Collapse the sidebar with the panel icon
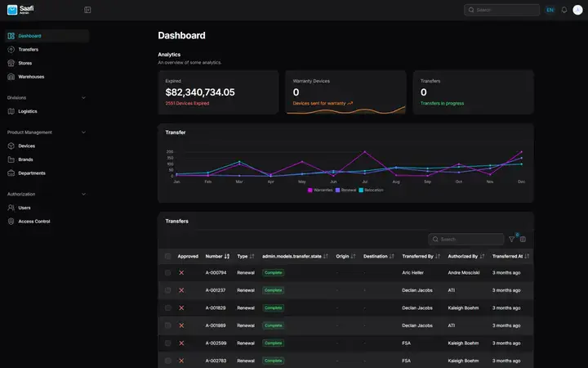 (x=87, y=10)
